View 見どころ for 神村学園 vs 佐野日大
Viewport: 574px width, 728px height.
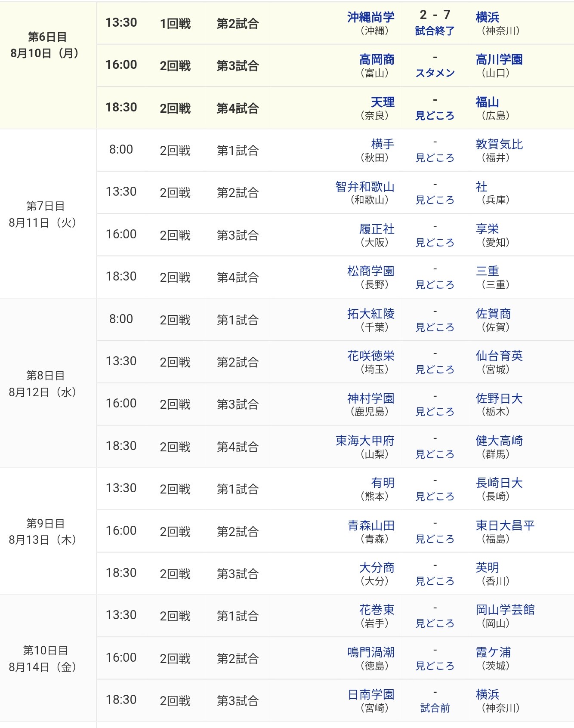coord(435,412)
